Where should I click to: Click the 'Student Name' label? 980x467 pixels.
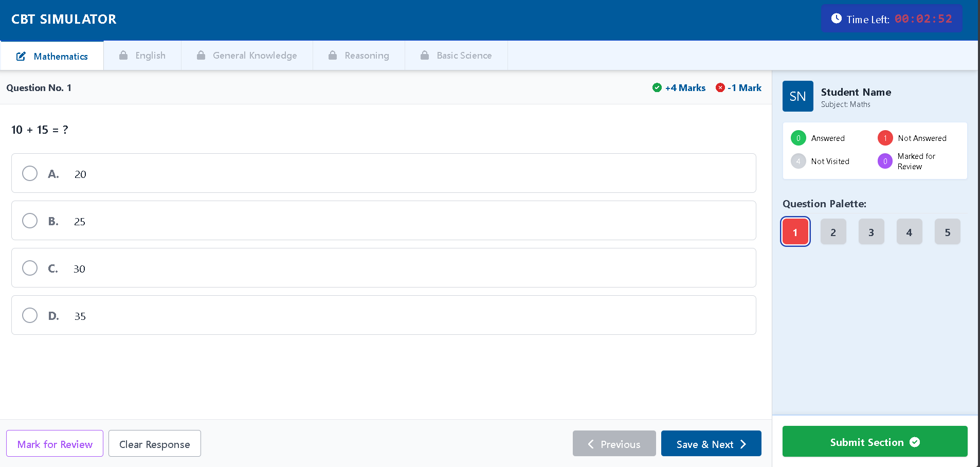pyautogui.click(x=856, y=92)
